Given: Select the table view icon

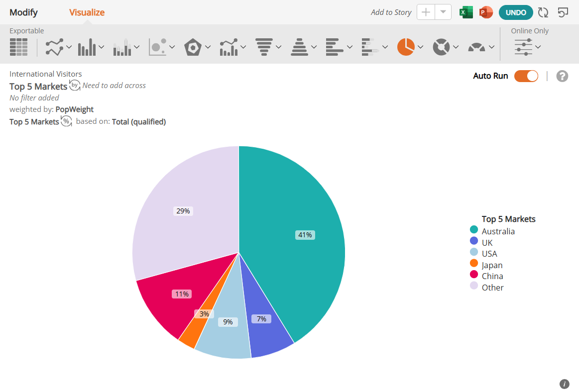Looking at the screenshot, I should [x=18, y=47].
